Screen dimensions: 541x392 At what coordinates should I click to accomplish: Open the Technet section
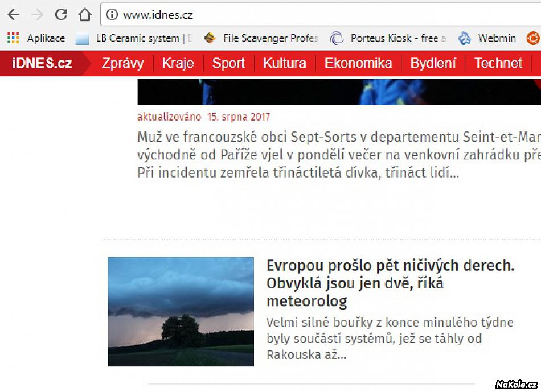pos(498,63)
